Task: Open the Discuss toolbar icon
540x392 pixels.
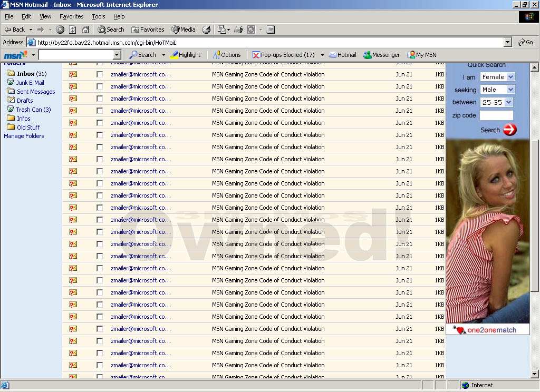Action: point(271,30)
